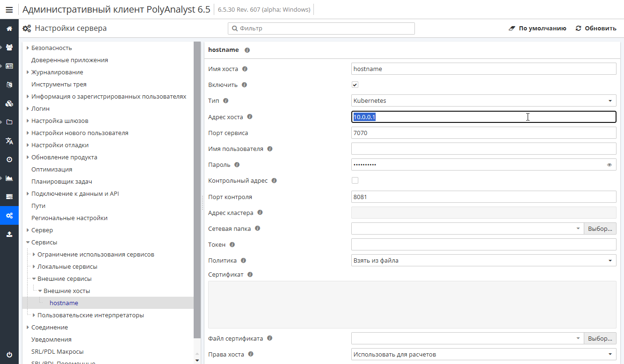Click info icon beside Токен

(x=232, y=245)
